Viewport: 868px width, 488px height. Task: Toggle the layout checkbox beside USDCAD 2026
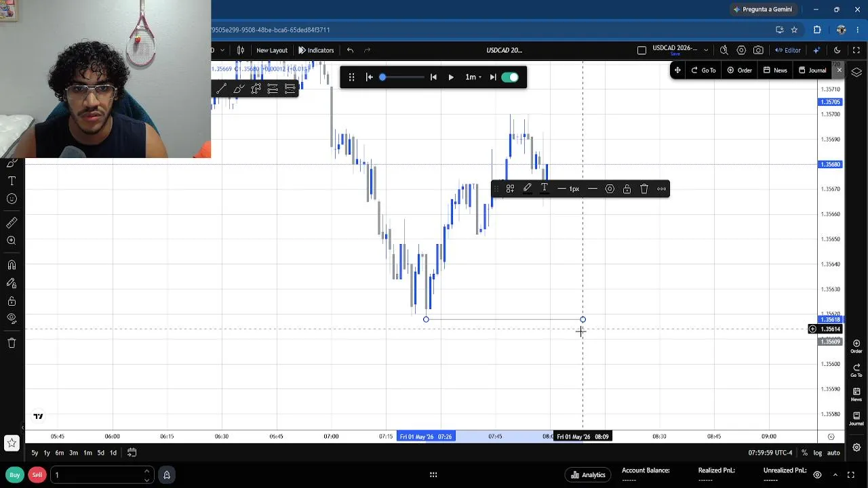pyautogui.click(x=642, y=50)
